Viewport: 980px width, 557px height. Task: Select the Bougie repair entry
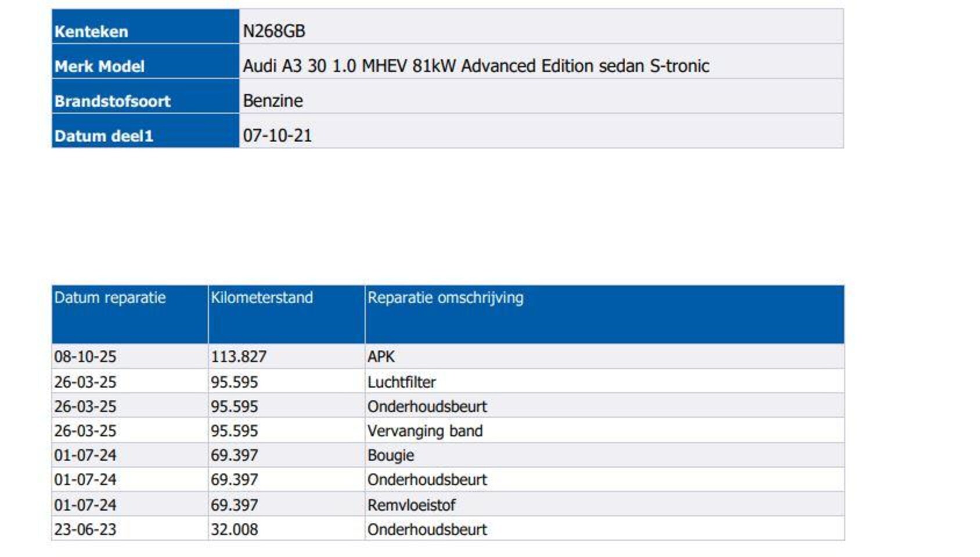tap(390, 455)
